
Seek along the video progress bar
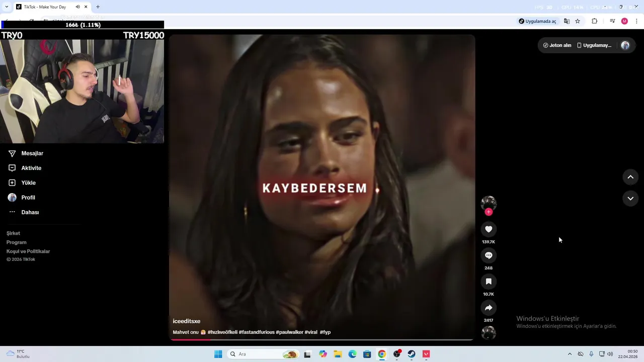coord(322,340)
